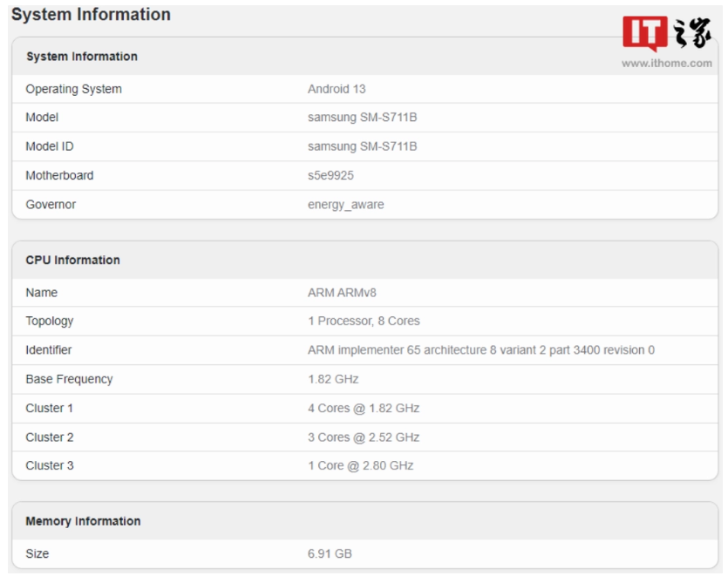Click the 'System Information' page heading
The height and width of the screenshot is (576, 728).
(x=91, y=15)
